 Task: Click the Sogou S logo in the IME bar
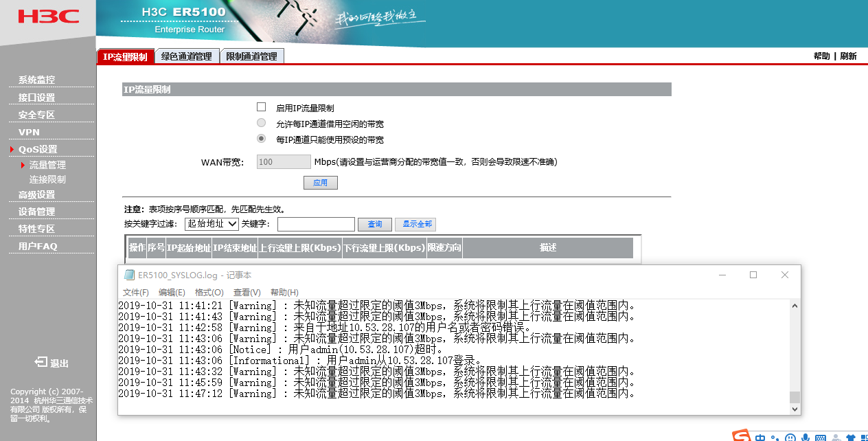click(x=741, y=436)
